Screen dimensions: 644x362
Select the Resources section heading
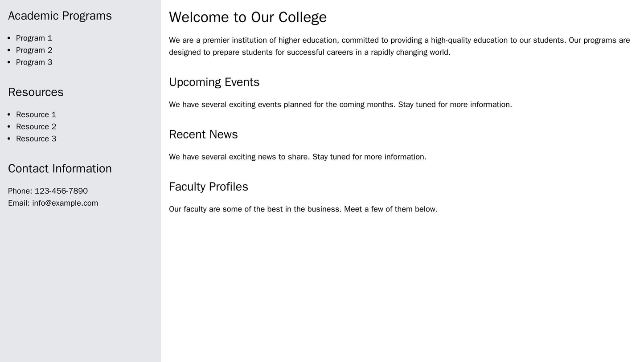point(36,92)
